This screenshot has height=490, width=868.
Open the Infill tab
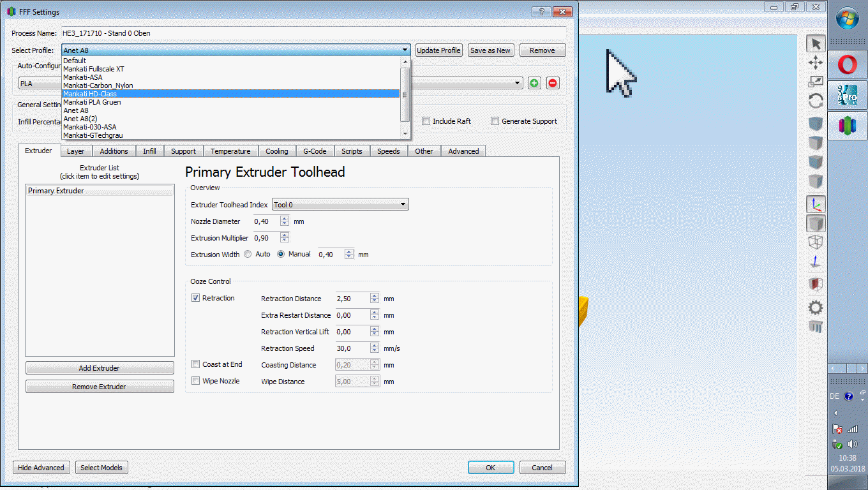coord(149,151)
